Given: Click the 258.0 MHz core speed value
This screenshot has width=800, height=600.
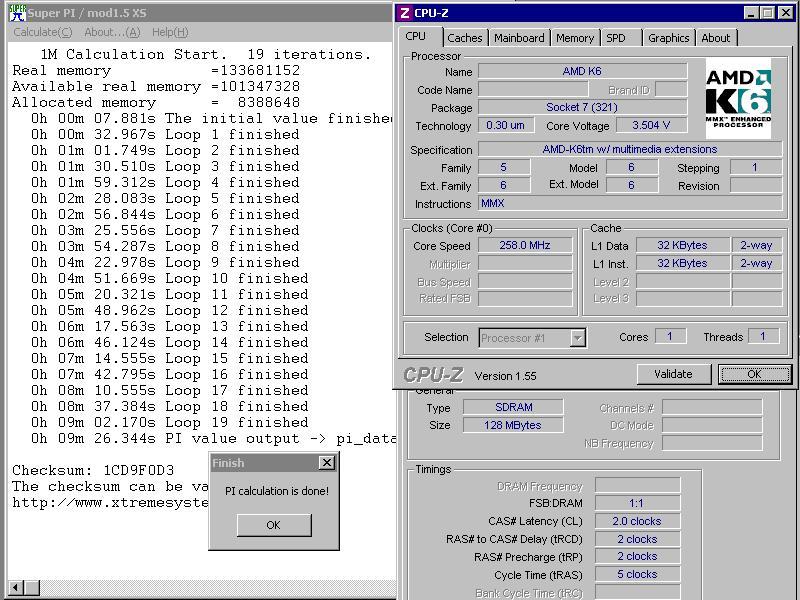Looking at the screenshot, I should (525, 245).
